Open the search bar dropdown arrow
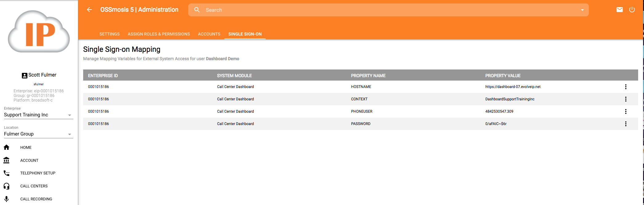Viewport: 644px width, 205px height. point(582,10)
